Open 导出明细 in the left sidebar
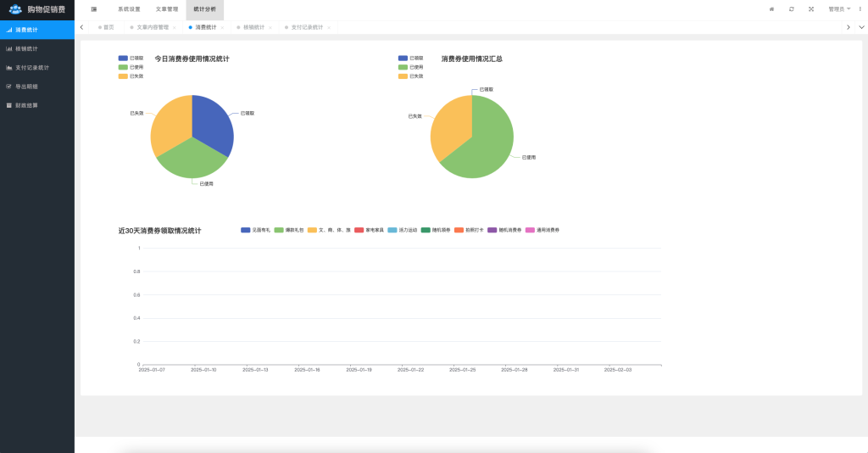Screen dimensions: 868x453 (x=27, y=87)
